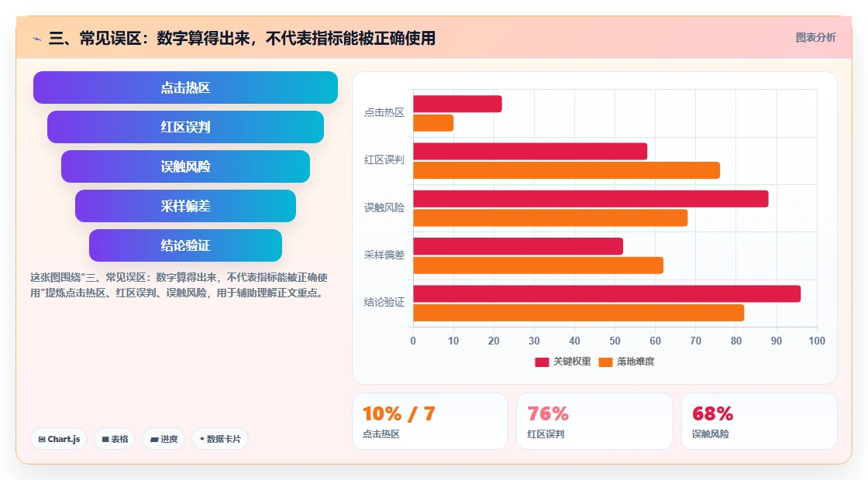Click the red 关键权重 bar for 红区误判

[x=530, y=152]
